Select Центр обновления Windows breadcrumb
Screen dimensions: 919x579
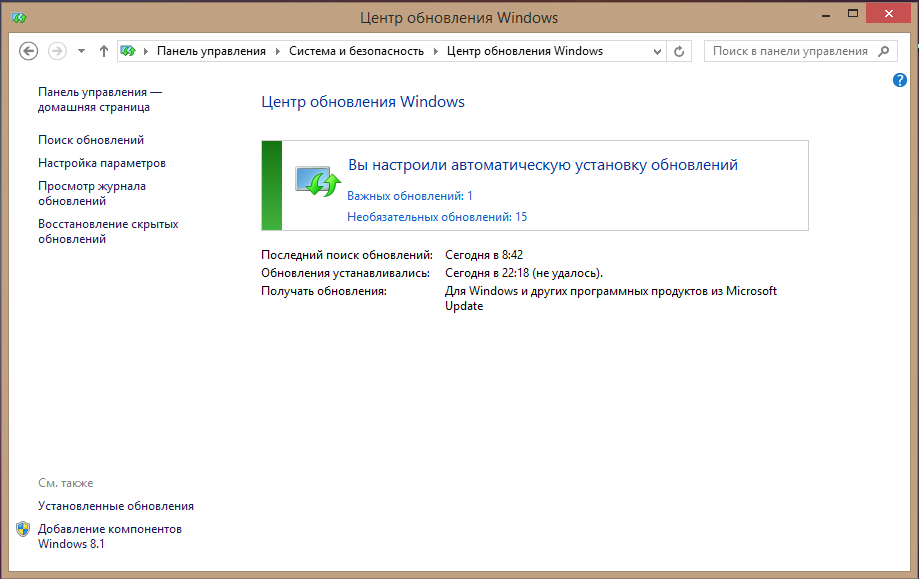tap(525, 51)
